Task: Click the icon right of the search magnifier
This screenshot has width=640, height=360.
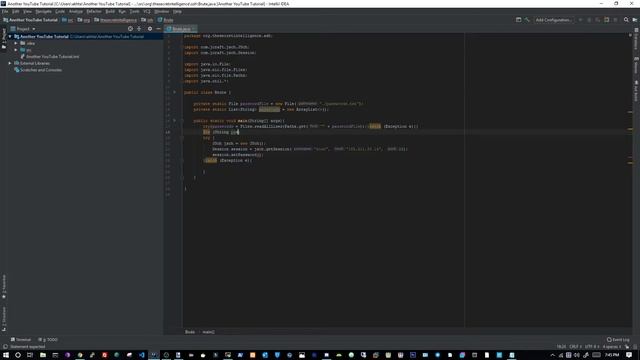Action: (635, 20)
